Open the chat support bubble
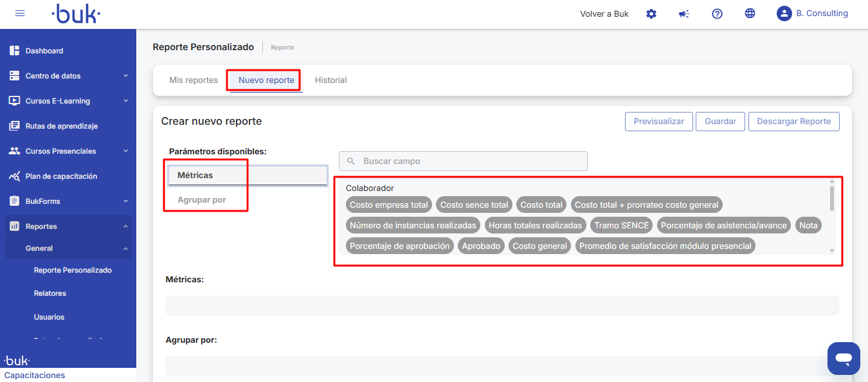 844,358
